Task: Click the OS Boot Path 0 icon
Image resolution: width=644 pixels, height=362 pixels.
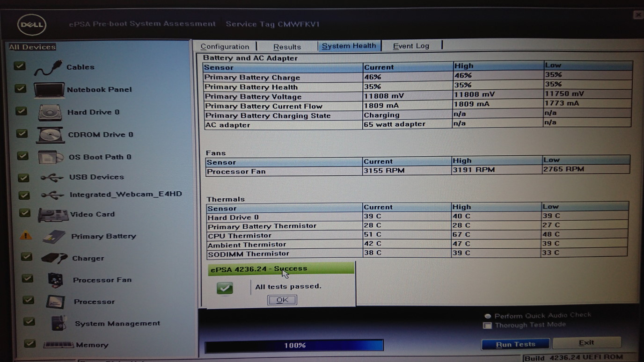Action: (x=51, y=157)
